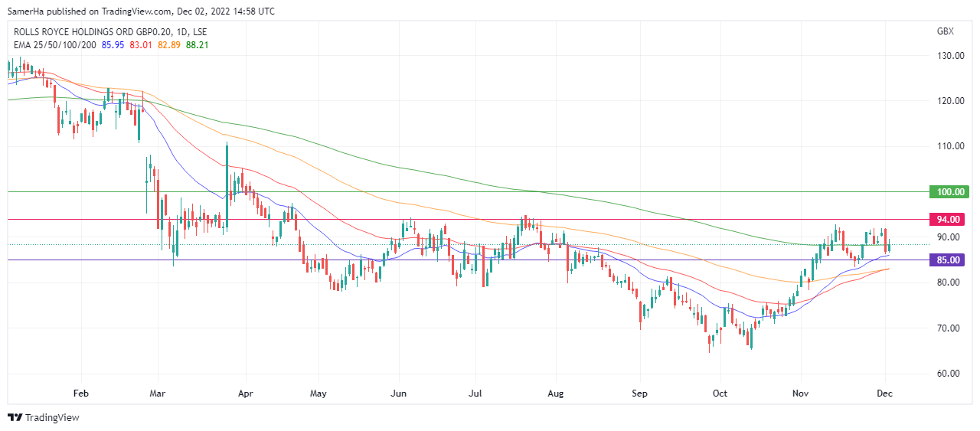
Task: Click the green EMA value 88.21
Action: [x=197, y=45]
